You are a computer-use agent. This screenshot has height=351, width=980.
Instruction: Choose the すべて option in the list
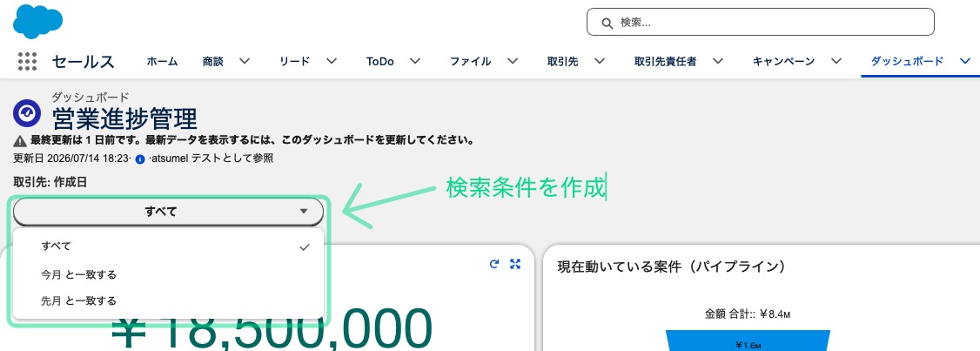coord(168,246)
